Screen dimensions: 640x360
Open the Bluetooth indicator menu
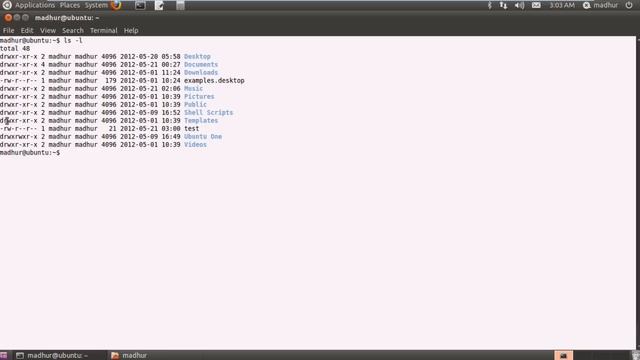point(489,5)
